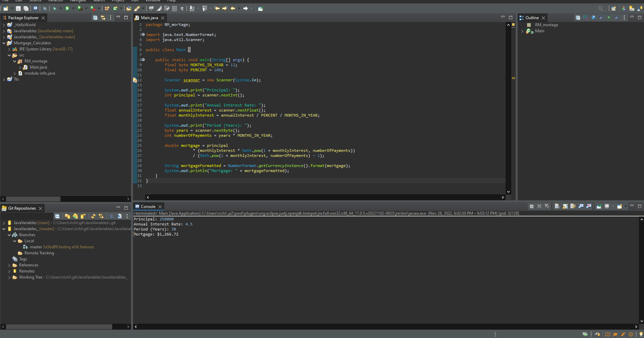Expand the Main class in Outline
The width and height of the screenshot is (644, 338).
522,31
